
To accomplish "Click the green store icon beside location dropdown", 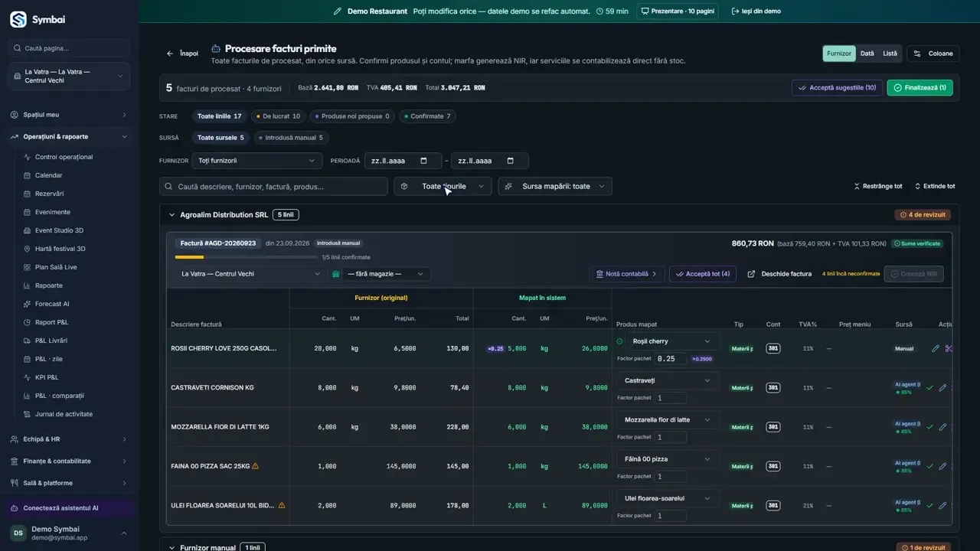I will click(x=335, y=274).
